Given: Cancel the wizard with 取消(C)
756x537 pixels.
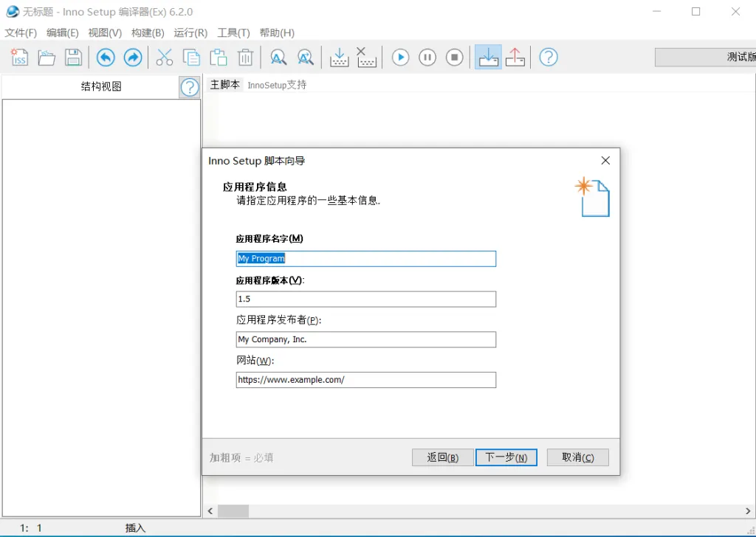Looking at the screenshot, I should 577,457.
